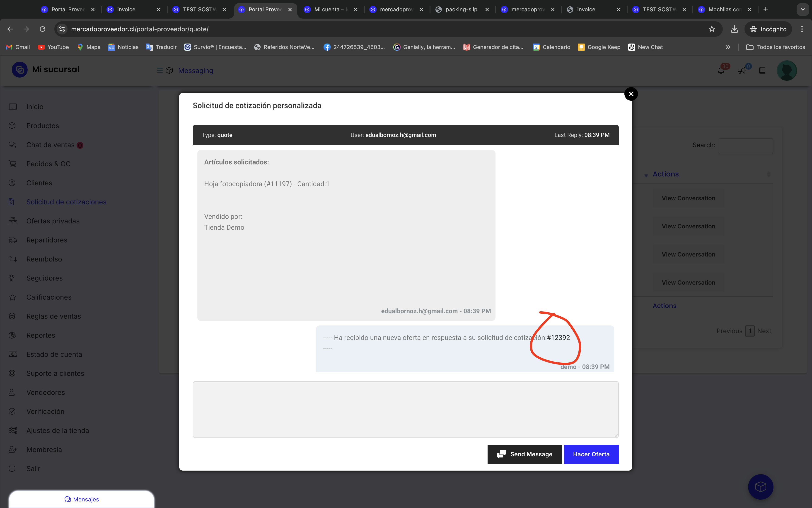Click the Reglas de ventas icon
Viewport: 812px width, 508px height.
point(12,316)
